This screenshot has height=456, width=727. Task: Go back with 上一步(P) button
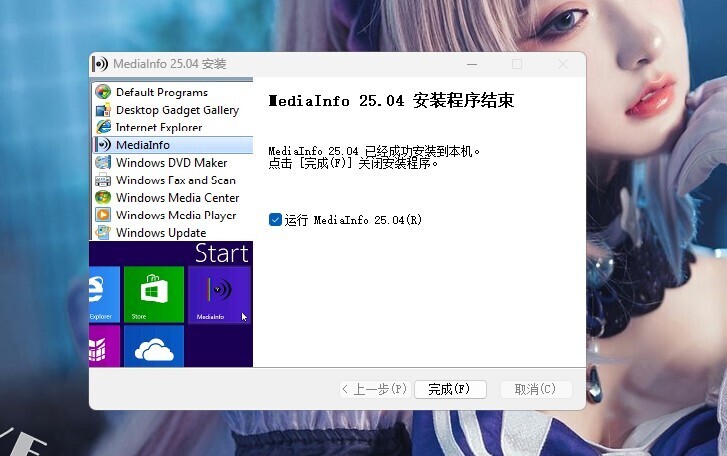tap(376, 389)
